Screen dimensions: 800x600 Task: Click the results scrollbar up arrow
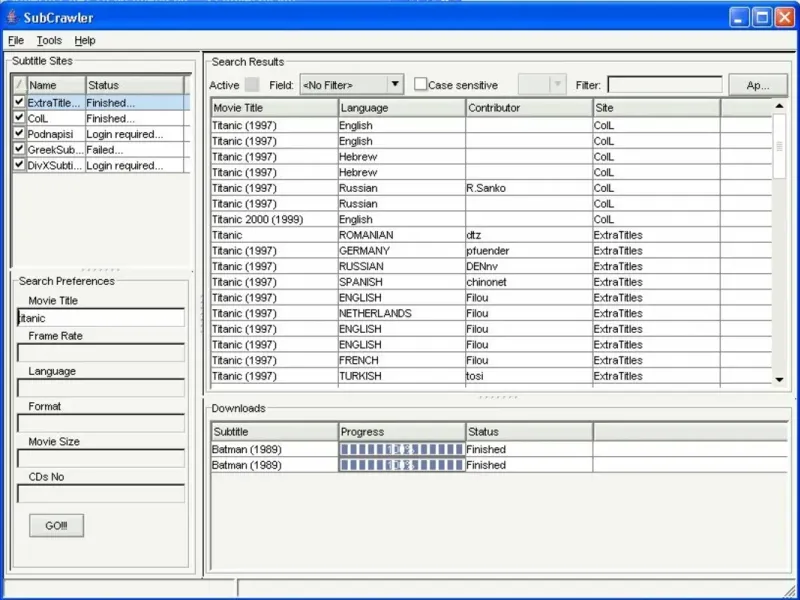779,106
